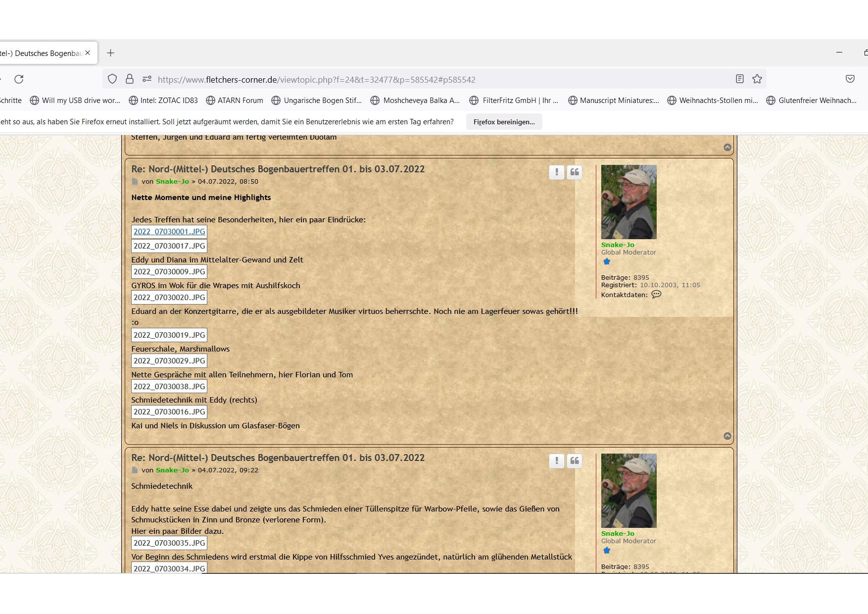Open the 2022_07030020.JPG attachment

(169, 298)
